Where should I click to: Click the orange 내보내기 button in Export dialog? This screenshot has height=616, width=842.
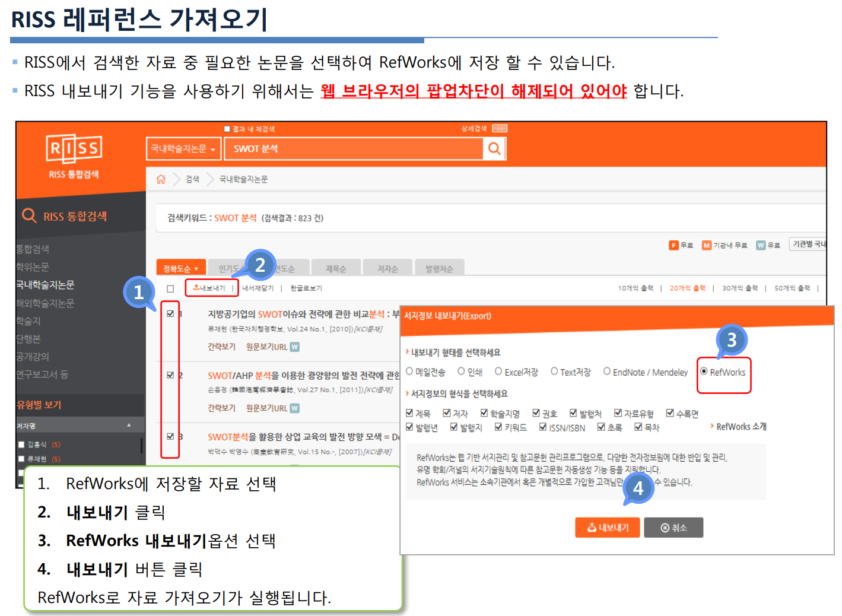(x=608, y=528)
